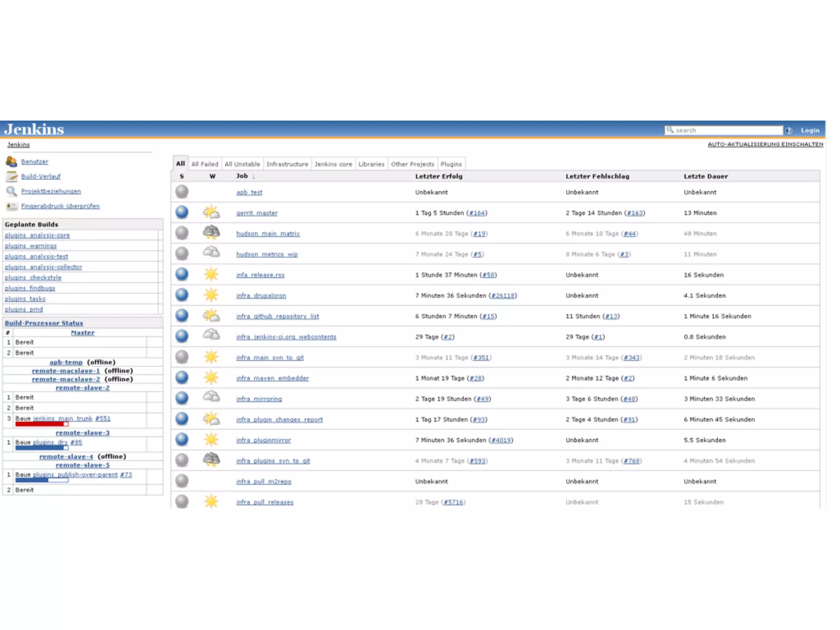
Task: Switch to the Plugins view tab
Action: [451, 164]
